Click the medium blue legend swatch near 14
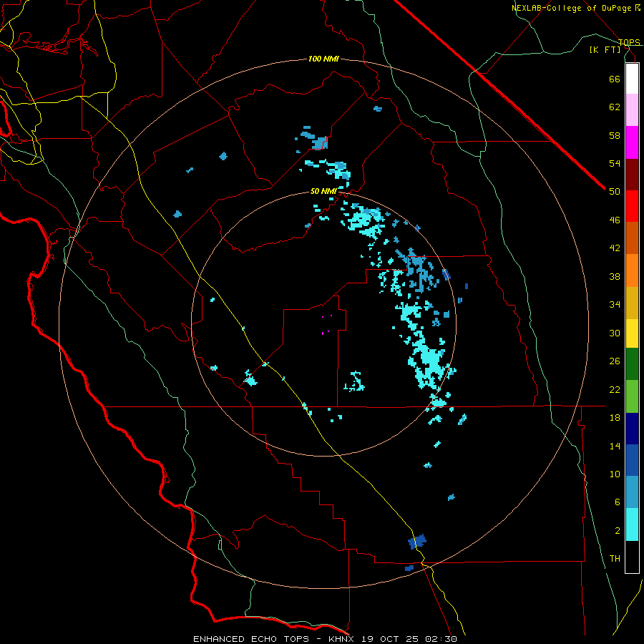644x644 pixels. (x=632, y=460)
